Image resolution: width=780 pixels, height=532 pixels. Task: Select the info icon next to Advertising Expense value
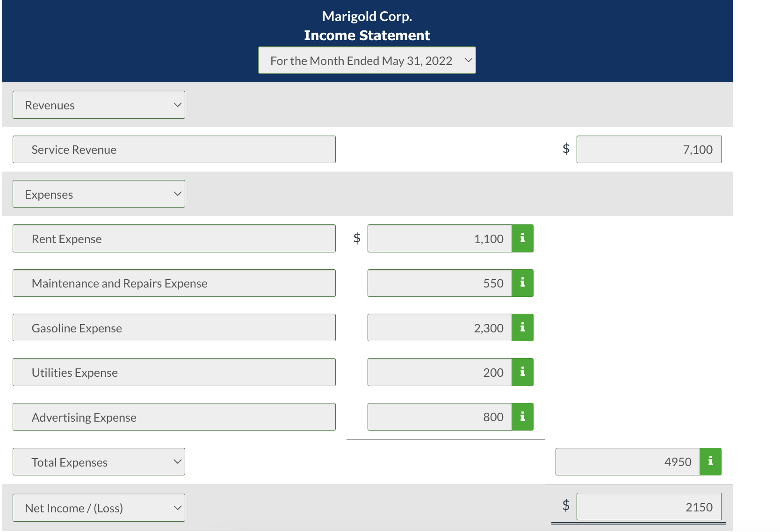point(522,417)
